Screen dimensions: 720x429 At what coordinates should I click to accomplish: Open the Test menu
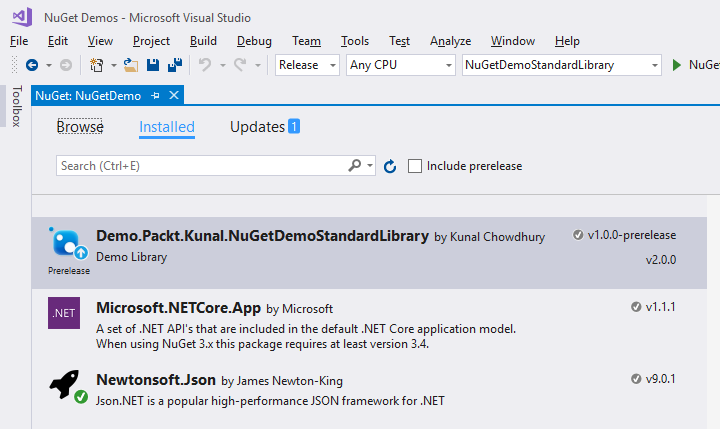point(399,41)
